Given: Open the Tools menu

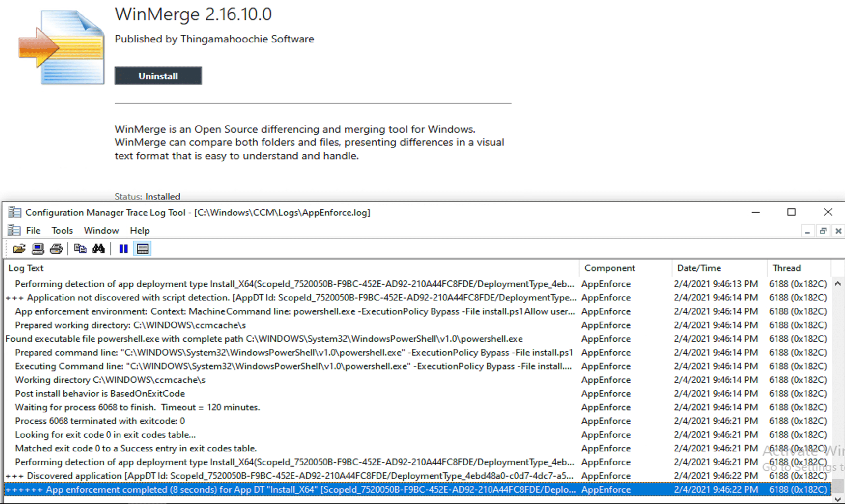Looking at the screenshot, I should click(x=62, y=230).
